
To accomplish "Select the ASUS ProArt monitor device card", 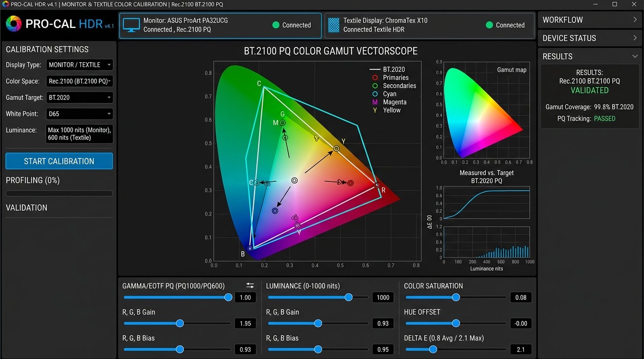I will click(220, 25).
